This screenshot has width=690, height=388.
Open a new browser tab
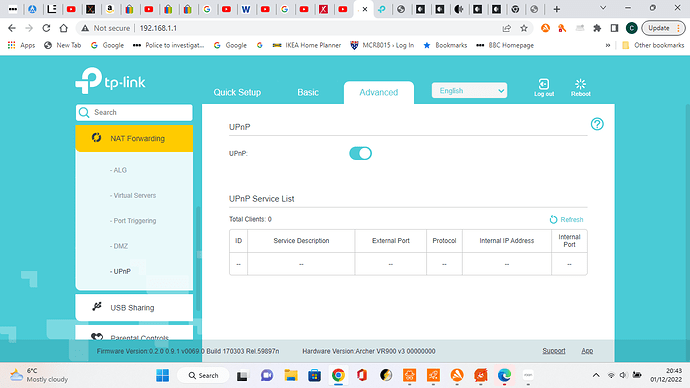tap(557, 9)
